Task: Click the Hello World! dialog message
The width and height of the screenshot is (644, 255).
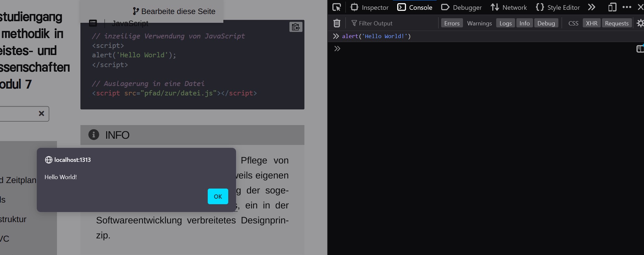Action: (61, 177)
